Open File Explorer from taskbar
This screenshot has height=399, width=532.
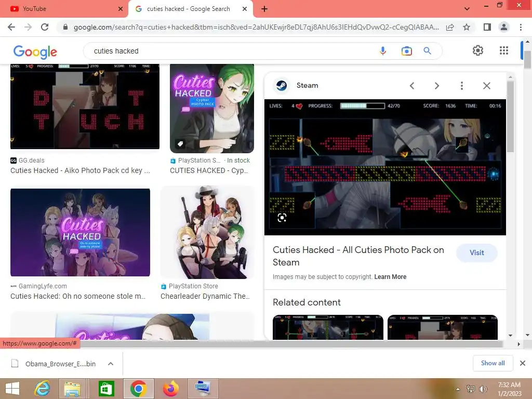coord(72,389)
